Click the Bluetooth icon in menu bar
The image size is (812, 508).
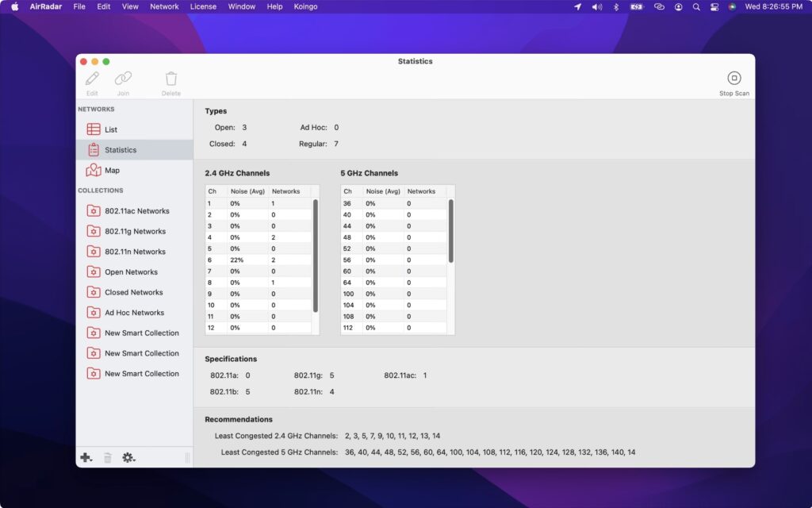click(x=617, y=6)
